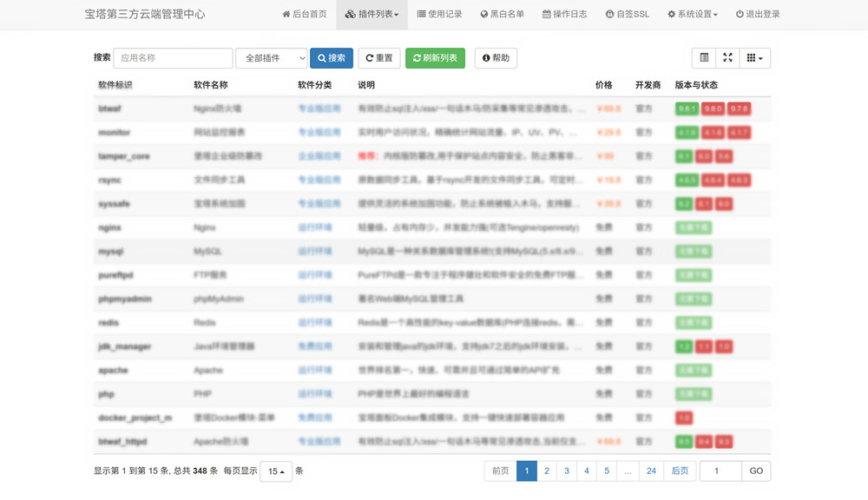Open 帮助 help button
Image resolution: width=868 pixels, height=500 pixels.
496,58
